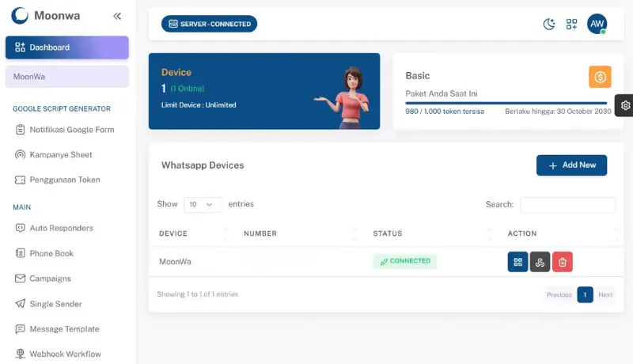
Task: Click the Phone Book contacts icon
Action: tap(21, 253)
